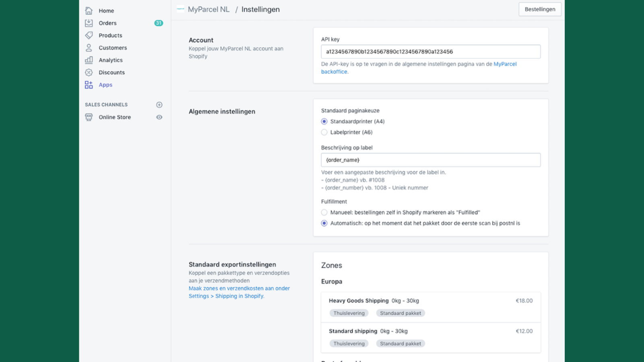Click the Orders inbox icon
This screenshot has width=644, height=362.
[x=89, y=23]
